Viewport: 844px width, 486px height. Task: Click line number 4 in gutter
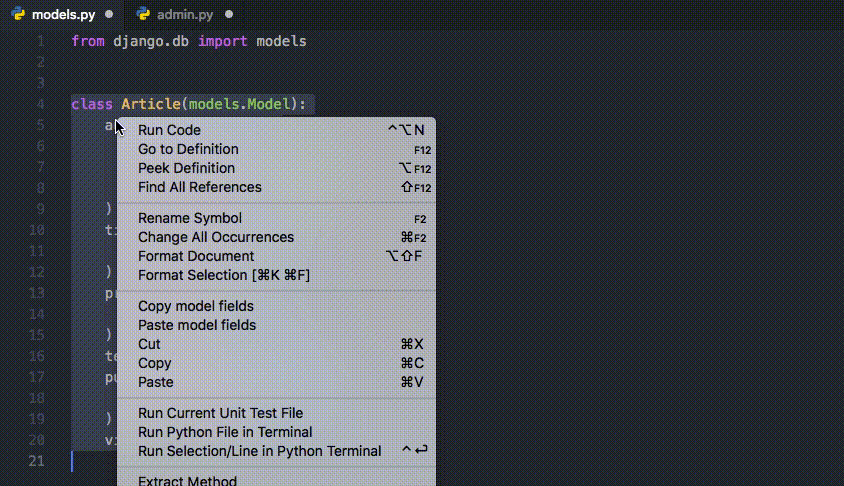pos(40,104)
